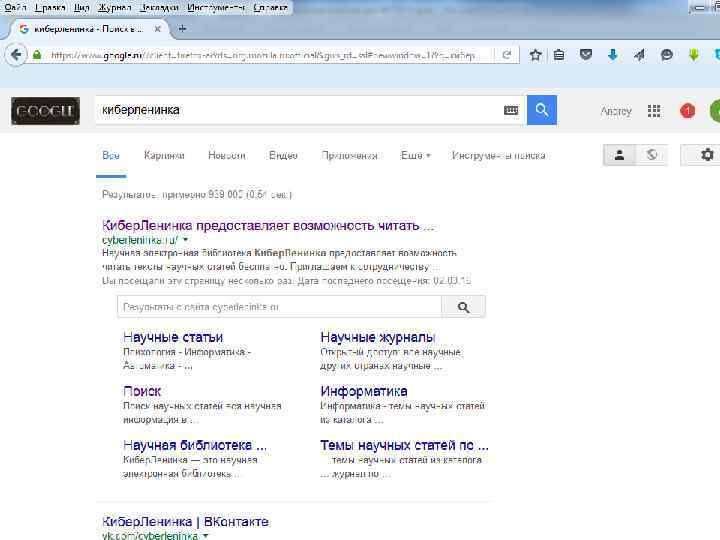Open Темы научных статей по sitelink
Screen dimensions: 720x540
click(x=404, y=445)
